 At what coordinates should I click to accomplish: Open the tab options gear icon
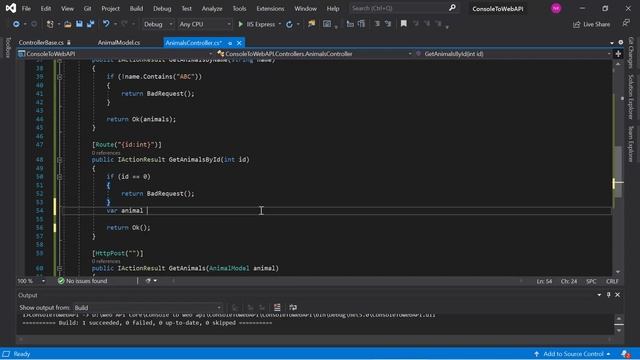pos(621,42)
